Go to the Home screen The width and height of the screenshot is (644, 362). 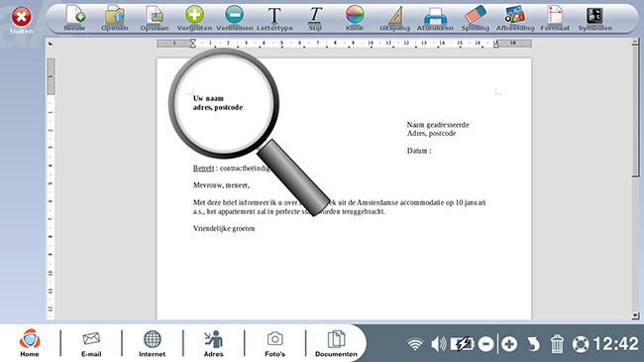[x=30, y=343]
